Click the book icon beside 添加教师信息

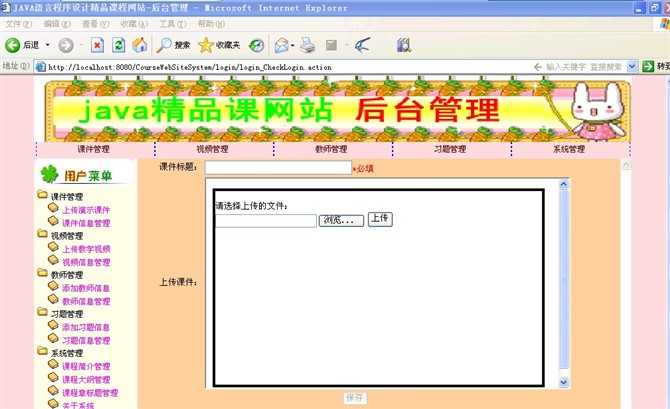[53, 286]
